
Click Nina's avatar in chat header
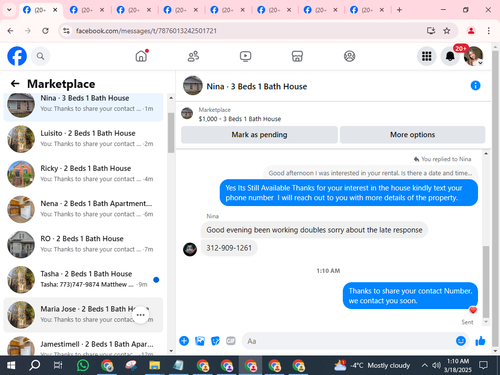[x=193, y=86]
